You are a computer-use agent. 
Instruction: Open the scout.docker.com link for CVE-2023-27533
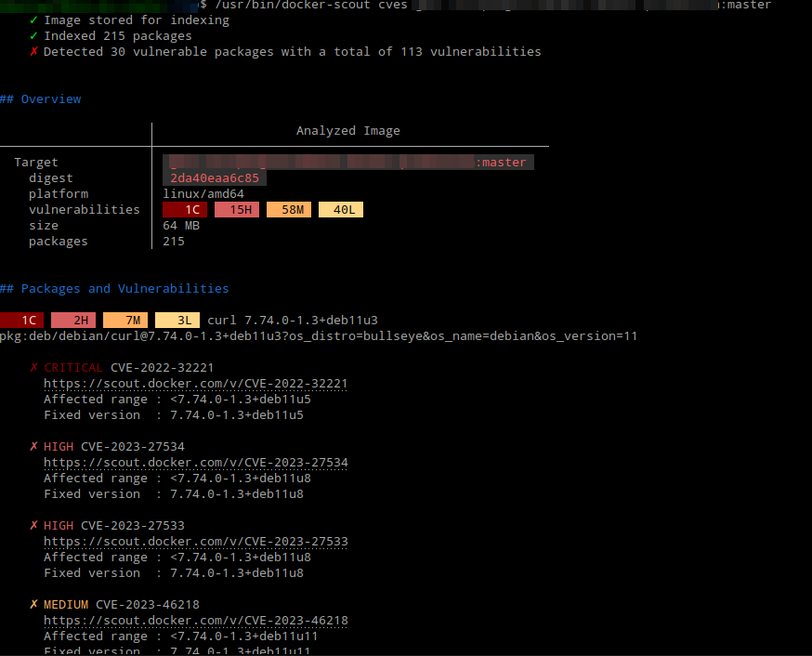point(195,541)
